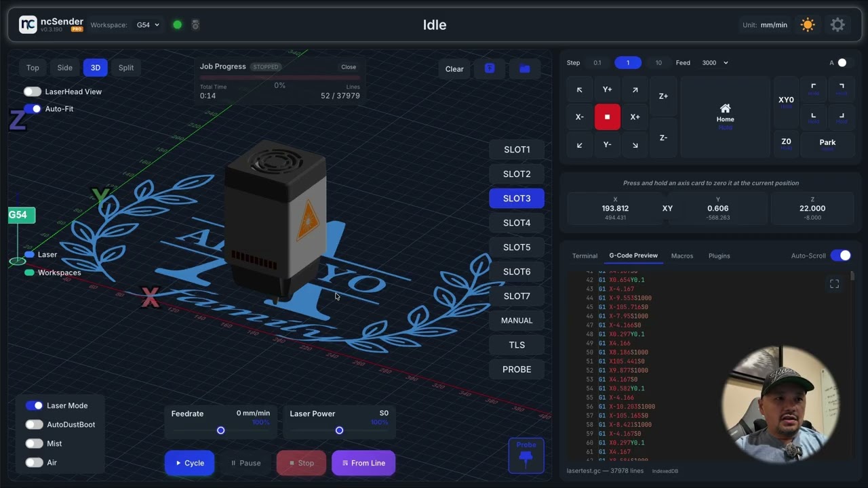Enable Mist switch
Image resolution: width=868 pixels, height=488 pixels.
tap(34, 443)
